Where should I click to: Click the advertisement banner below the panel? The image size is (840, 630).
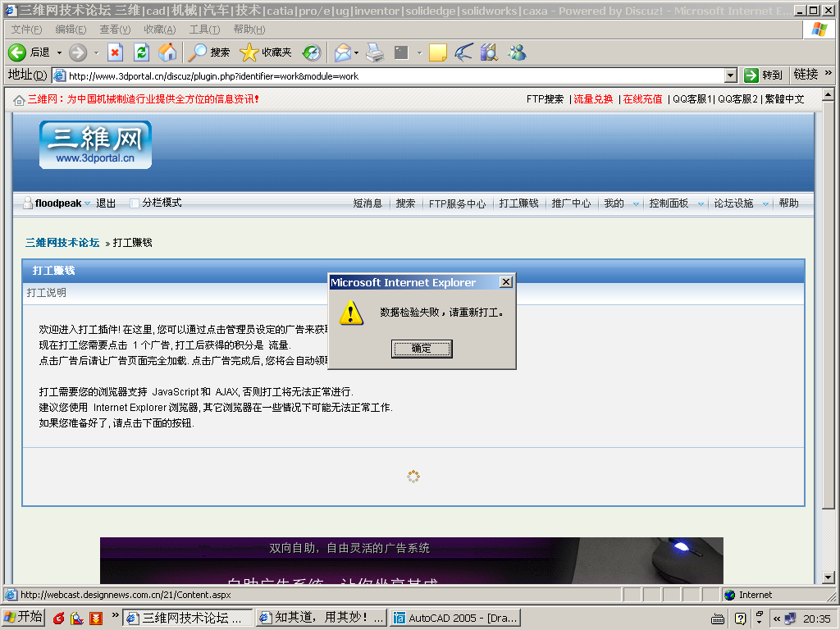(412, 560)
